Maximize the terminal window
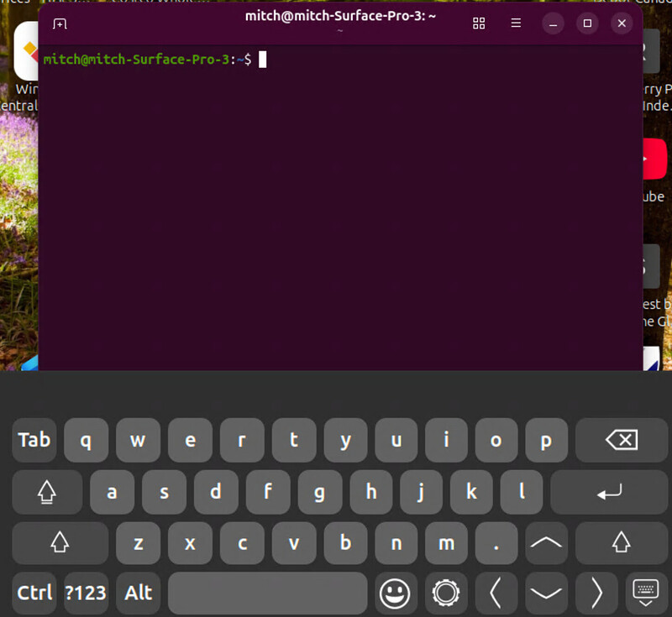 (x=587, y=24)
